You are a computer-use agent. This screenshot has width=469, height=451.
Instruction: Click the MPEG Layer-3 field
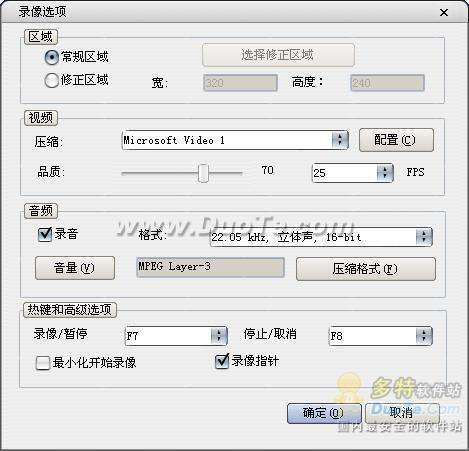pyautogui.click(x=210, y=267)
